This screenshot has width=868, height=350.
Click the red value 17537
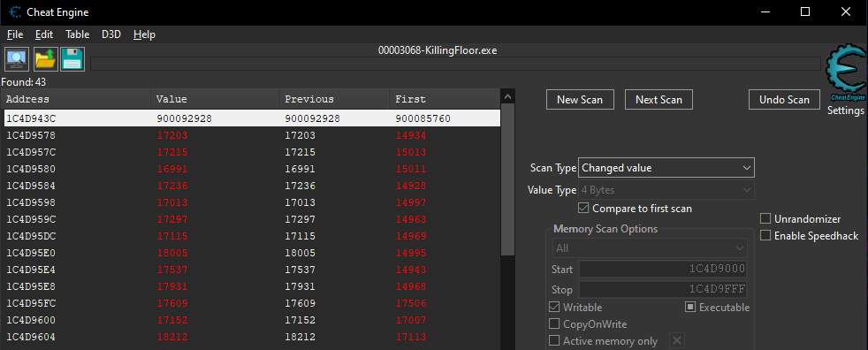[x=172, y=270]
